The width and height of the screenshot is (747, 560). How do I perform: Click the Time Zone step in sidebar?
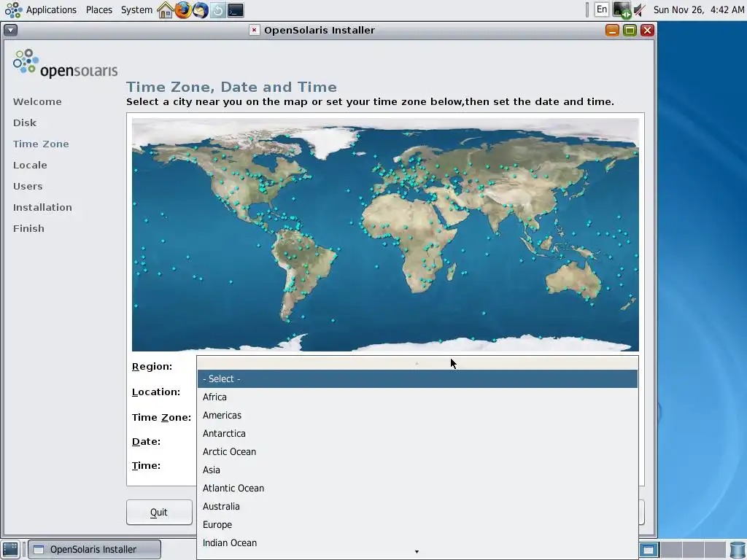coord(41,144)
